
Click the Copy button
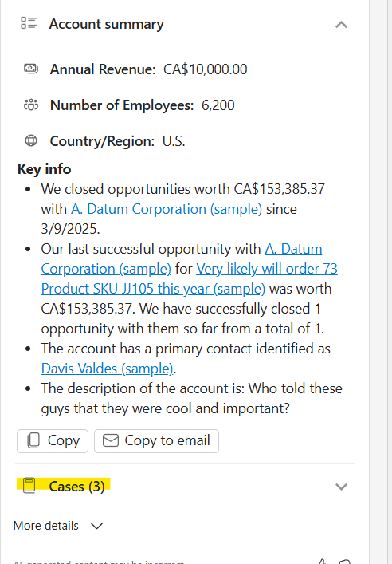(53, 440)
